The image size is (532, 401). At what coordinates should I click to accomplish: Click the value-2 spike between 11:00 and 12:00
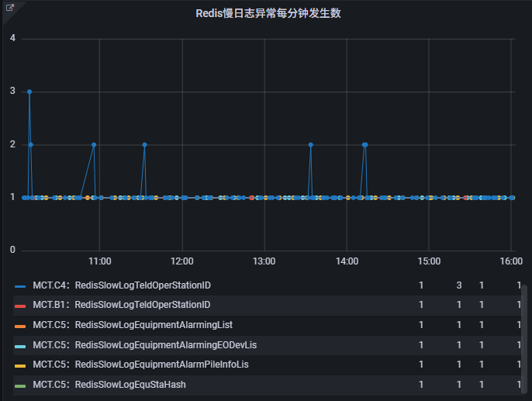coord(144,144)
